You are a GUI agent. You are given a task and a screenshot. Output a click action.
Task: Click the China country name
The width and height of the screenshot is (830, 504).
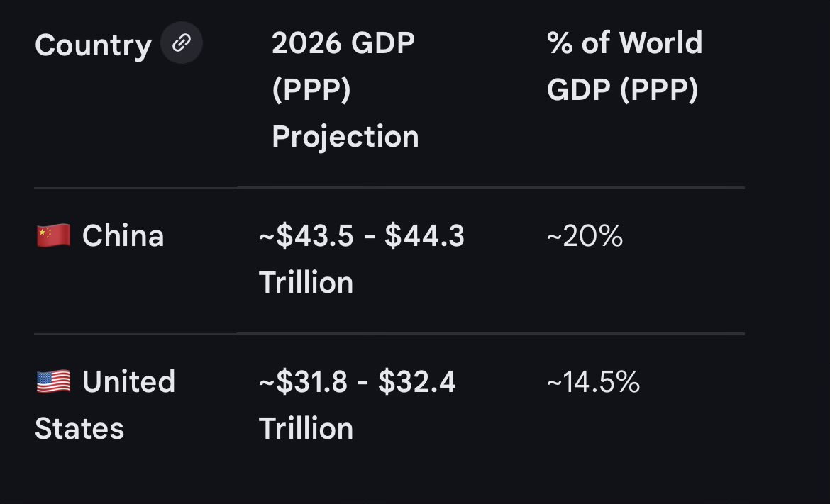tap(123, 236)
